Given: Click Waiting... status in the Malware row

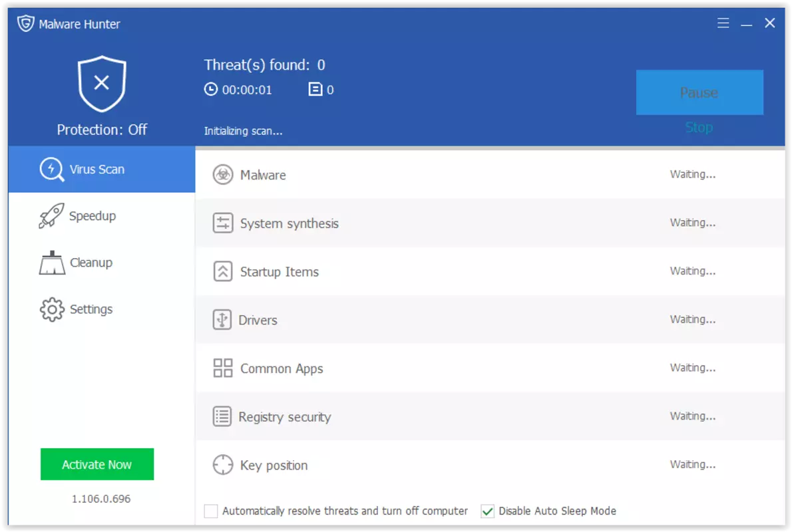Looking at the screenshot, I should [692, 175].
